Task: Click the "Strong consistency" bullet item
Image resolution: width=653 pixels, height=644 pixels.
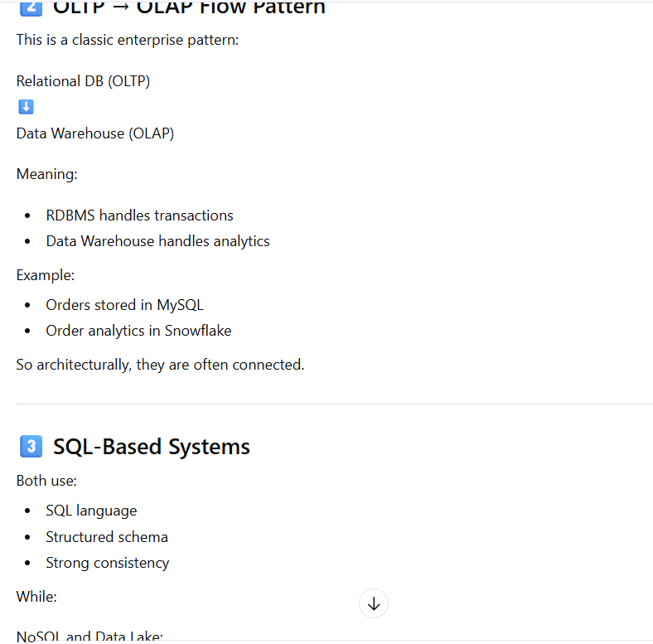Action: [x=107, y=563]
